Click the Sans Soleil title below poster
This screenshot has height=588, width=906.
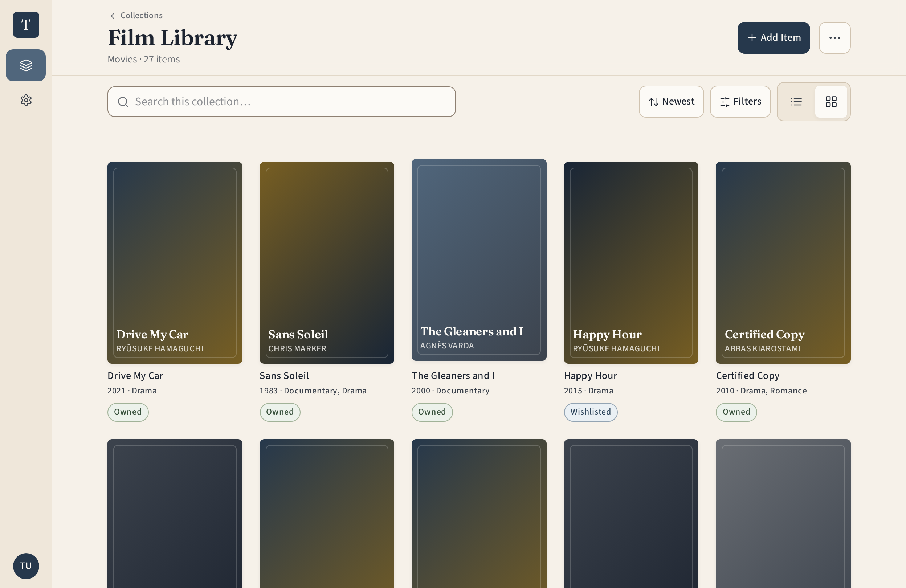(x=284, y=376)
